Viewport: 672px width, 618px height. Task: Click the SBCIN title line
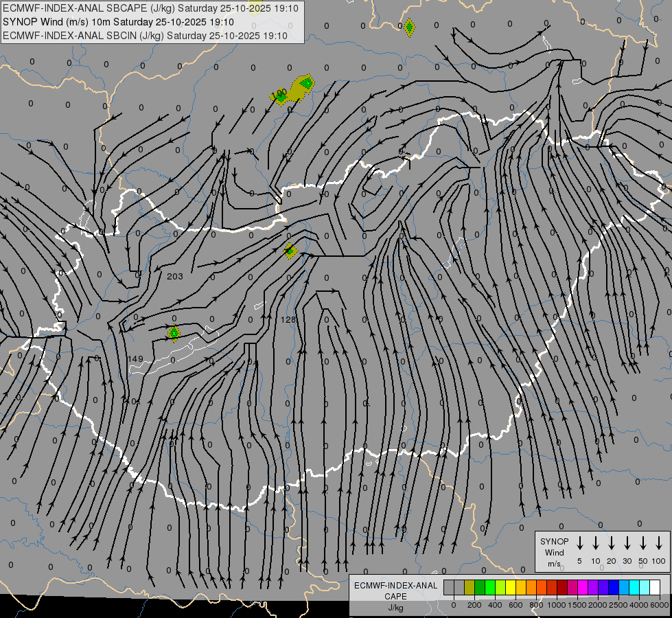pos(145,36)
